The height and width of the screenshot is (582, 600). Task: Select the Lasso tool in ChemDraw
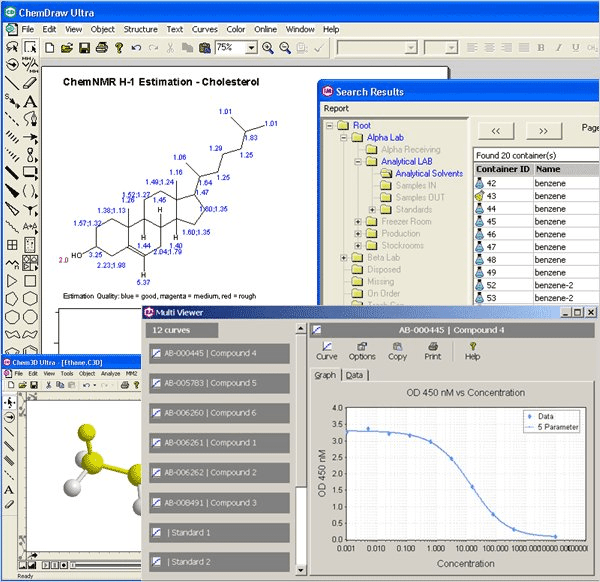pos(12,47)
